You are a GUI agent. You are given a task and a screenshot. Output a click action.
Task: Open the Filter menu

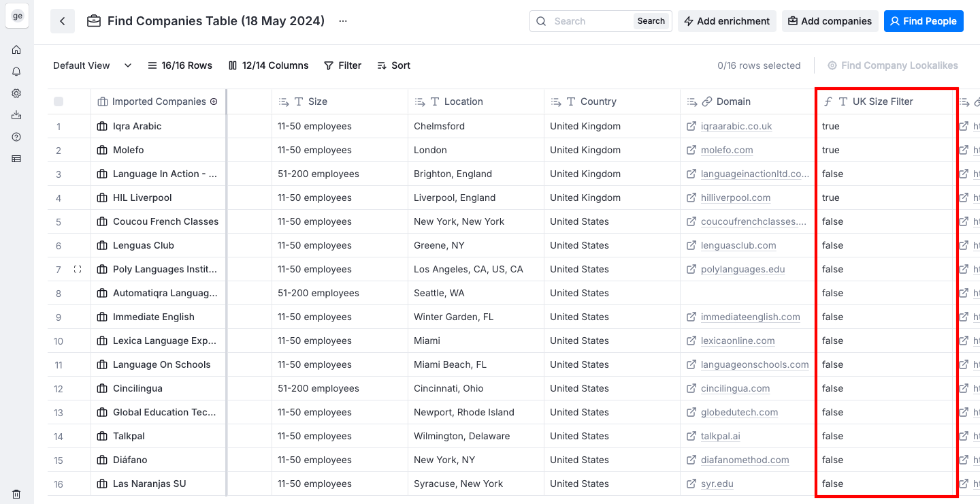point(342,65)
